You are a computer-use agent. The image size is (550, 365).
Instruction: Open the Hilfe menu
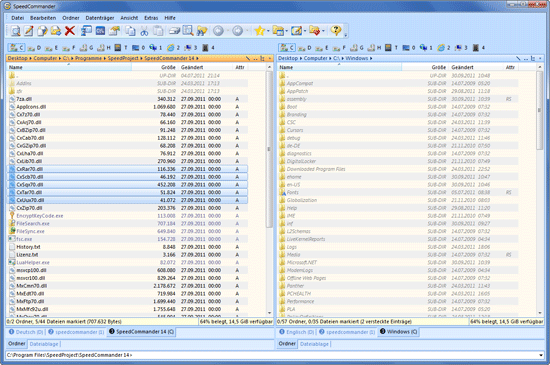pos(170,18)
